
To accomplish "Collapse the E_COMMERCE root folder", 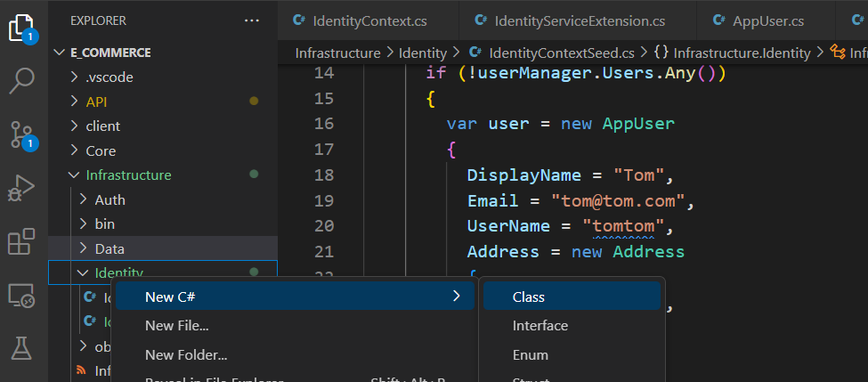I will [x=60, y=53].
